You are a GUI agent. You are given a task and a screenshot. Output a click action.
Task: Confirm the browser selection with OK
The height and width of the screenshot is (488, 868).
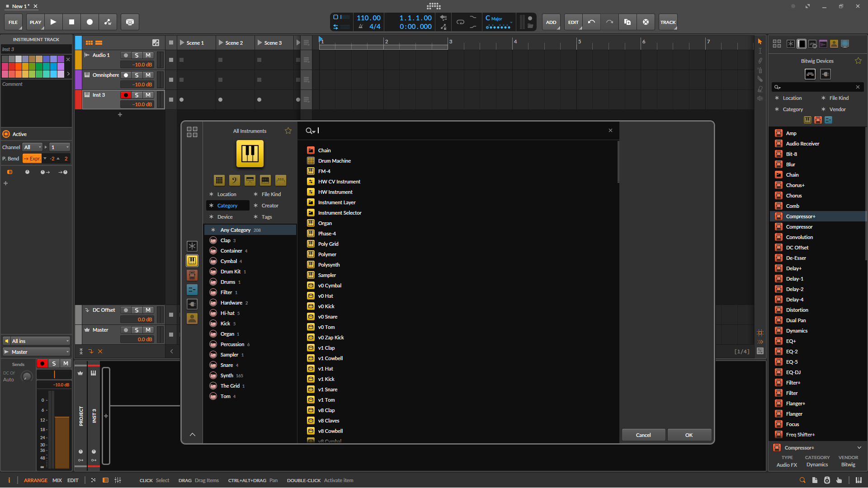689,435
